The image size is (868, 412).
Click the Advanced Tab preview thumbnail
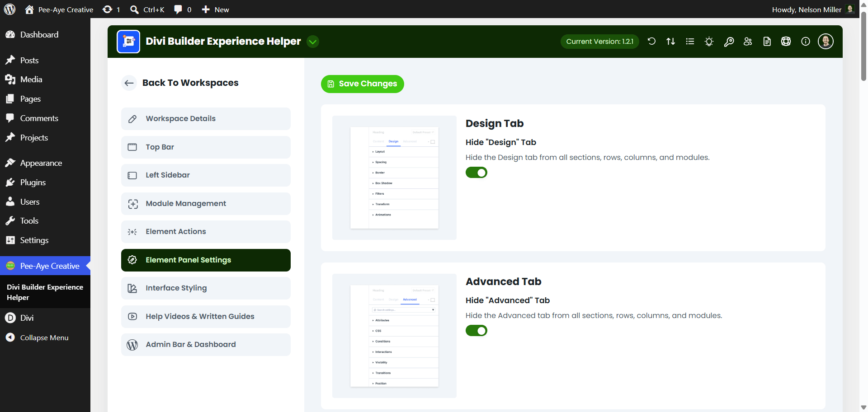click(x=394, y=336)
